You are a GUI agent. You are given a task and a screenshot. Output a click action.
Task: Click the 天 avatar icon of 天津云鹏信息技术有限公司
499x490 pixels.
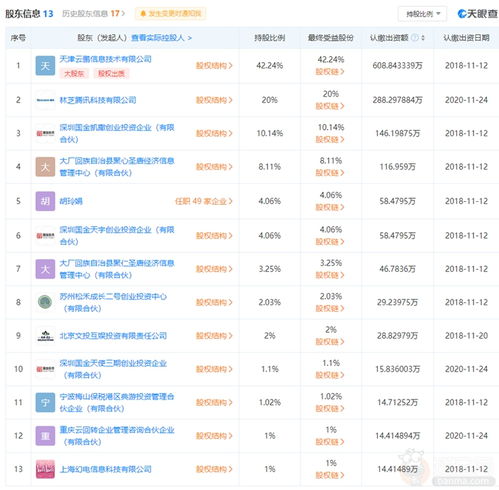(45, 66)
